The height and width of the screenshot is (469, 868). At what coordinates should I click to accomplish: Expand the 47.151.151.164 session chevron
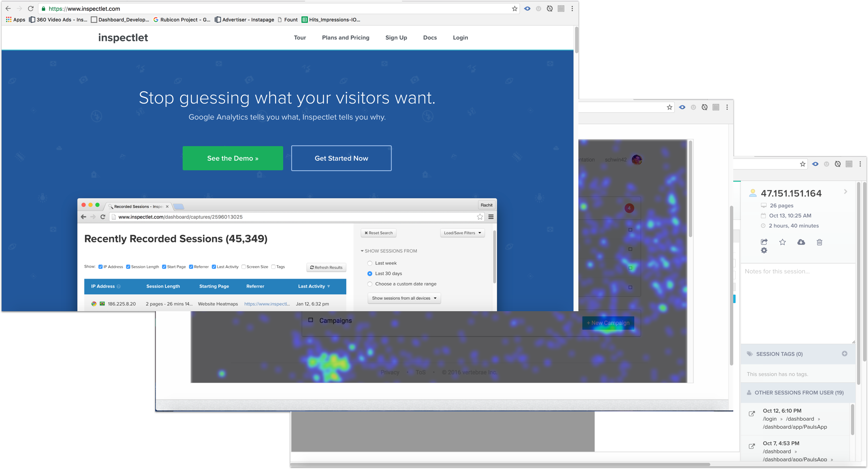[845, 192]
